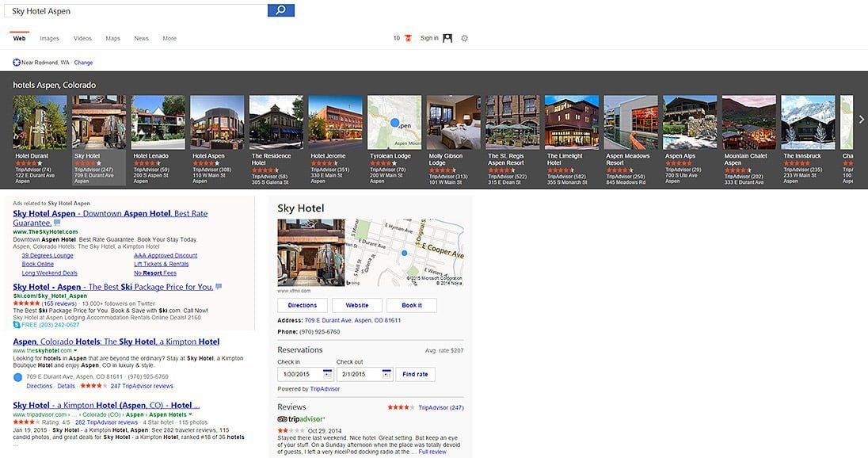The height and width of the screenshot is (458, 868).
Task: Select the Aspen Alps thumbnail
Action: tap(691, 122)
